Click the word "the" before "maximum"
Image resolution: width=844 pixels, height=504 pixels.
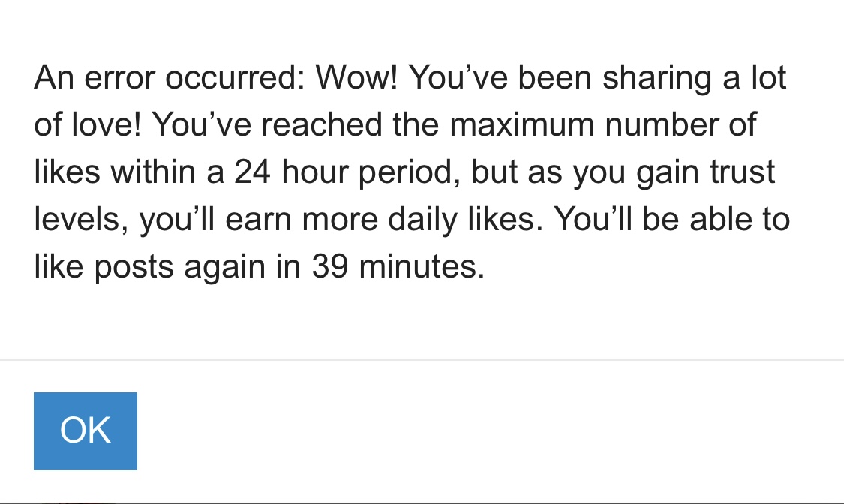(416, 124)
